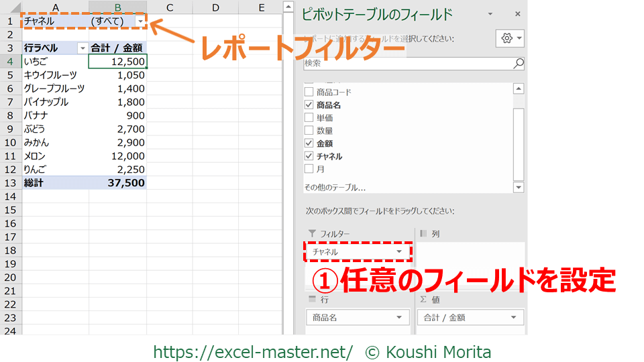Screen dimensions: 644x362
Task: Click the search magnifier icon in field pane
Action: point(518,64)
